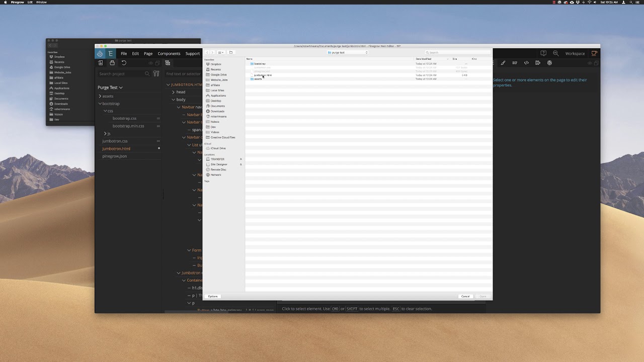
Task: Click the Workspace button
Action: click(x=575, y=54)
